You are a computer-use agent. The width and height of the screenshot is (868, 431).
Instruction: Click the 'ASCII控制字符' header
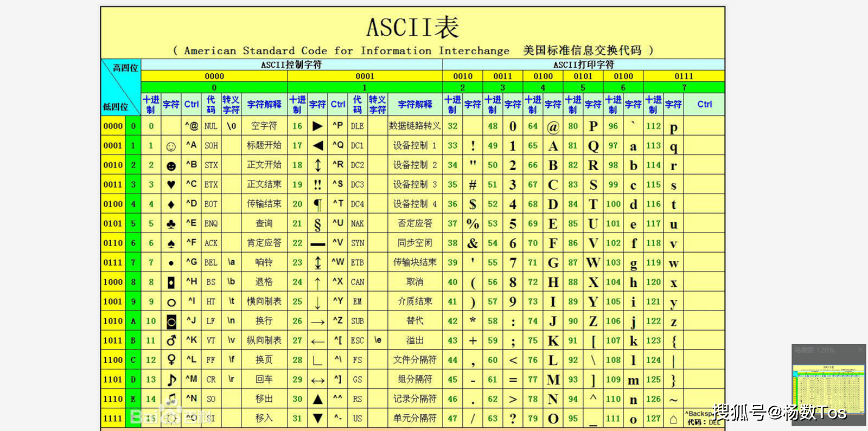[x=291, y=65]
